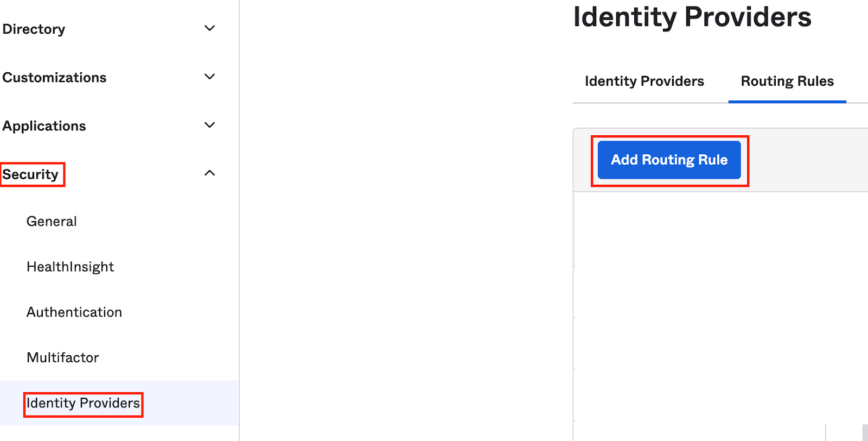
Task: Click the Identity Providers page heading
Action: [692, 16]
